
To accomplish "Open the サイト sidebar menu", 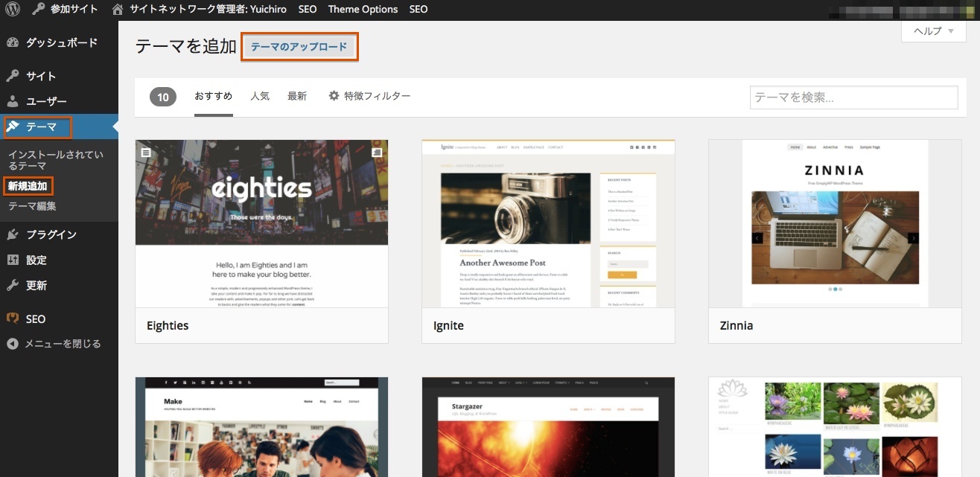I will [41, 76].
